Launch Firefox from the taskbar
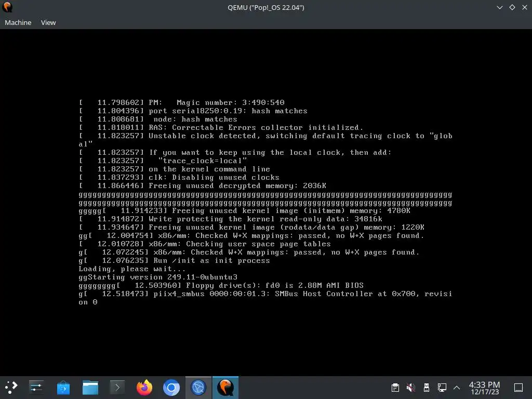 (x=144, y=388)
